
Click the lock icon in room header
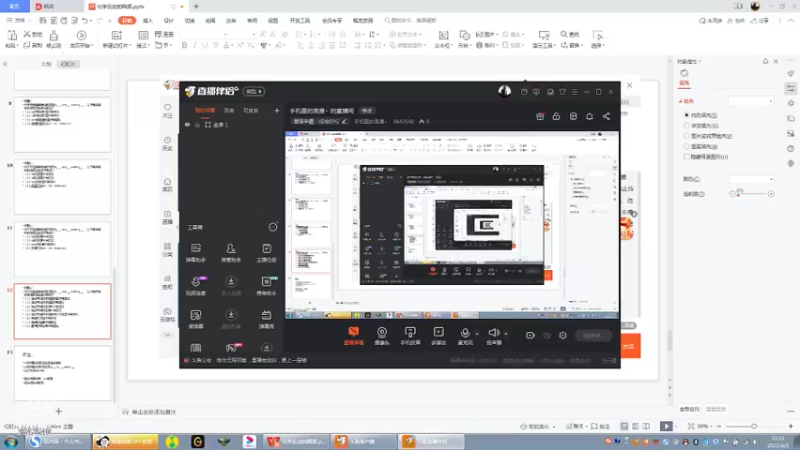(x=556, y=116)
